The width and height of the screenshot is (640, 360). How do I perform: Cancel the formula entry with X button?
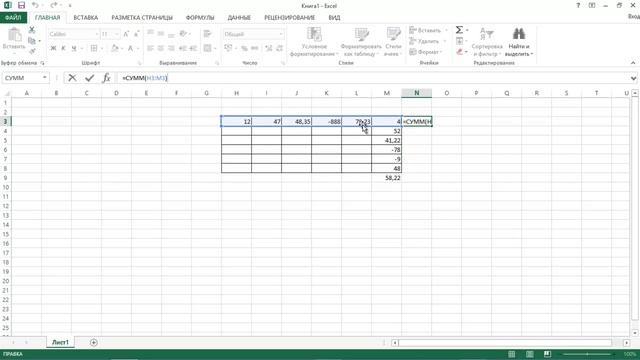click(72, 78)
